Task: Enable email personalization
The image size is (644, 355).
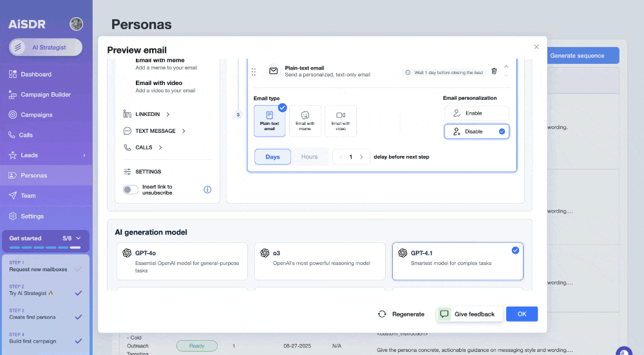Action: coord(477,113)
